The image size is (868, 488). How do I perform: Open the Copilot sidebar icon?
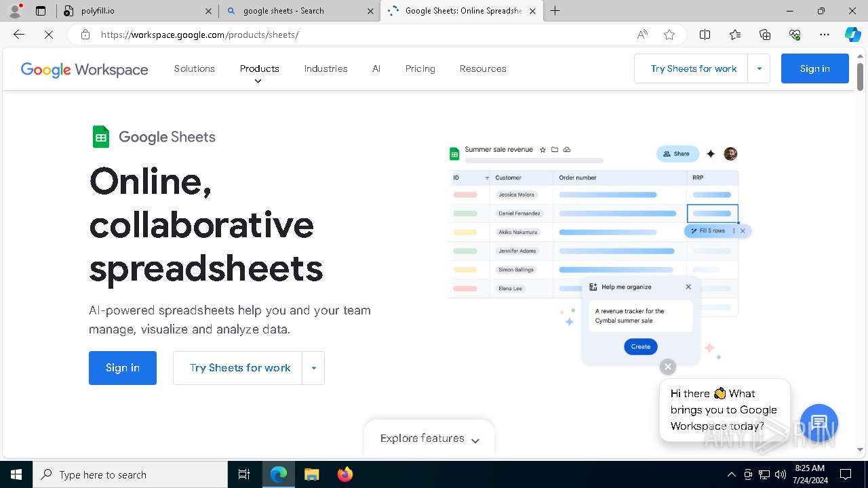point(852,35)
